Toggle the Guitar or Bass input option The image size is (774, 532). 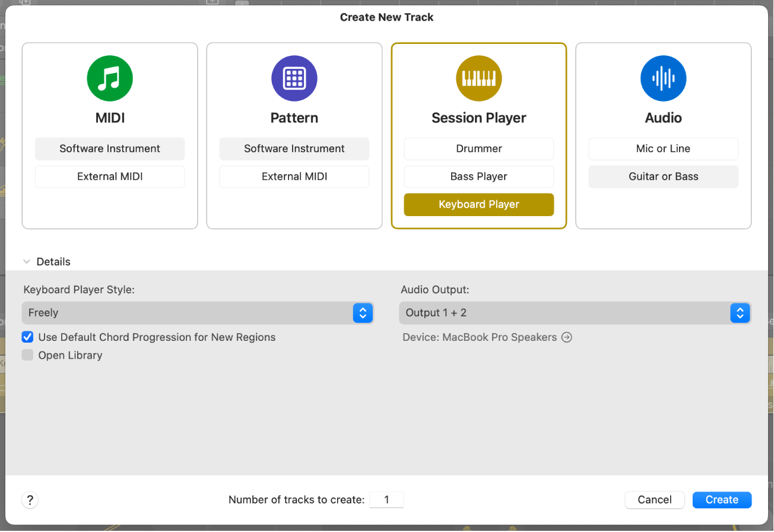[663, 176]
